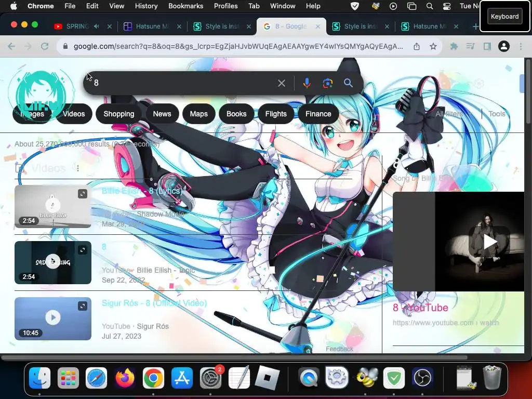Viewport: 532px width, 399px height.
Task: Switch to the first Hatsune Miku tab
Action: (x=152, y=26)
